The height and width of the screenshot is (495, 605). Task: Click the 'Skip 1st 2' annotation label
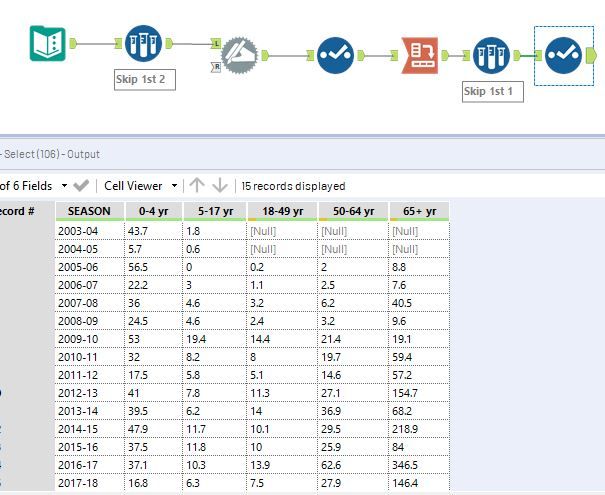pyautogui.click(x=145, y=80)
